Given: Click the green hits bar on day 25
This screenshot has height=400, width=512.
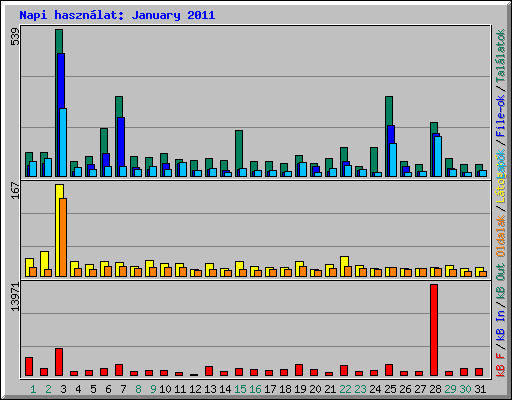Looking at the screenshot, I should 389,110.
